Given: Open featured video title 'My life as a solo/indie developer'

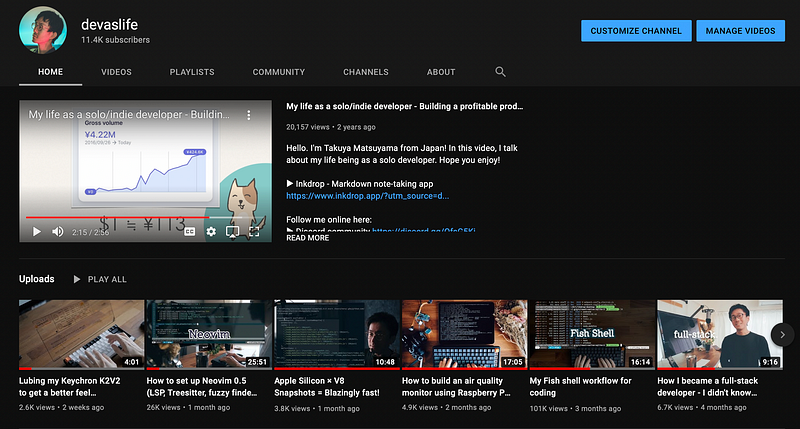Looking at the screenshot, I should pyautogui.click(x=405, y=106).
